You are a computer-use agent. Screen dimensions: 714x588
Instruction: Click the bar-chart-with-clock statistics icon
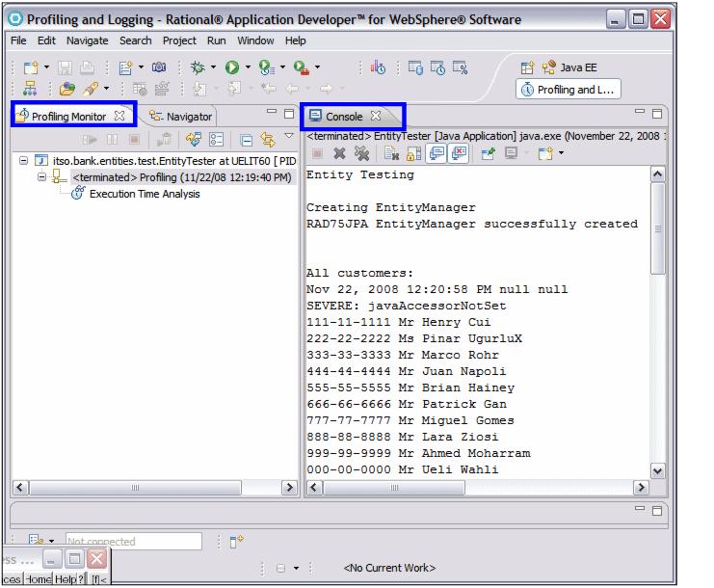click(x=378, y=67)
